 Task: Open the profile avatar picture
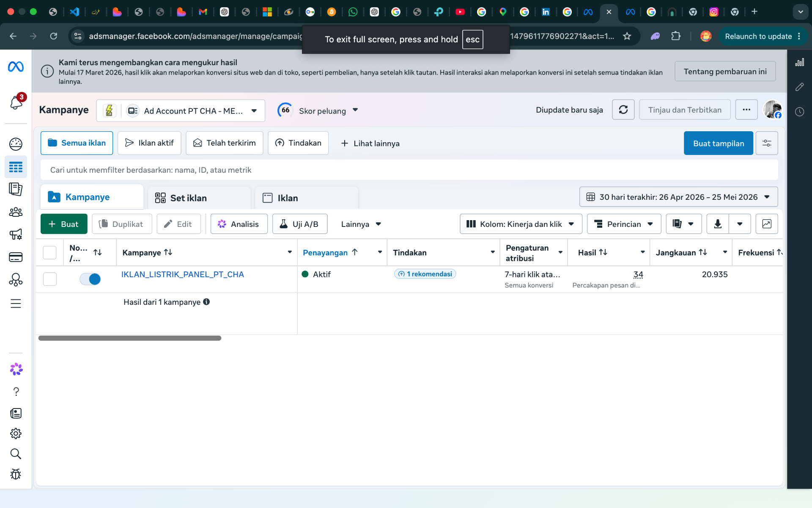point(773,110)
